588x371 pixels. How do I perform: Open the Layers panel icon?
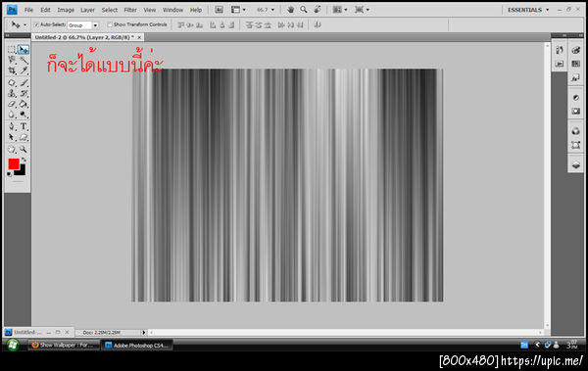[576, 164]
